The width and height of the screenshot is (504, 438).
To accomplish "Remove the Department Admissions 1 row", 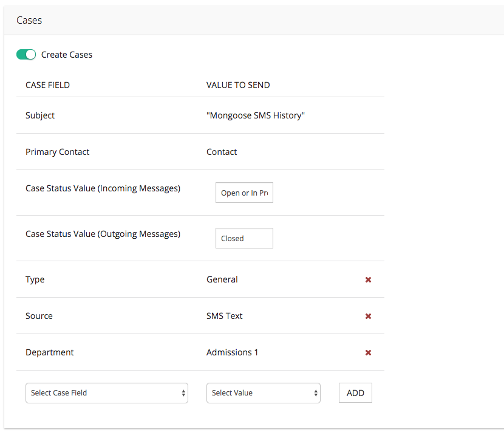I will 368,353.
